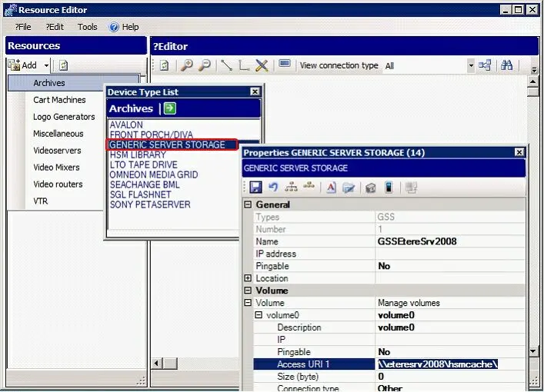Click the Undo arrow in Properties toolbar
Viewport: 544px width, 392px height.
(272, 188)
